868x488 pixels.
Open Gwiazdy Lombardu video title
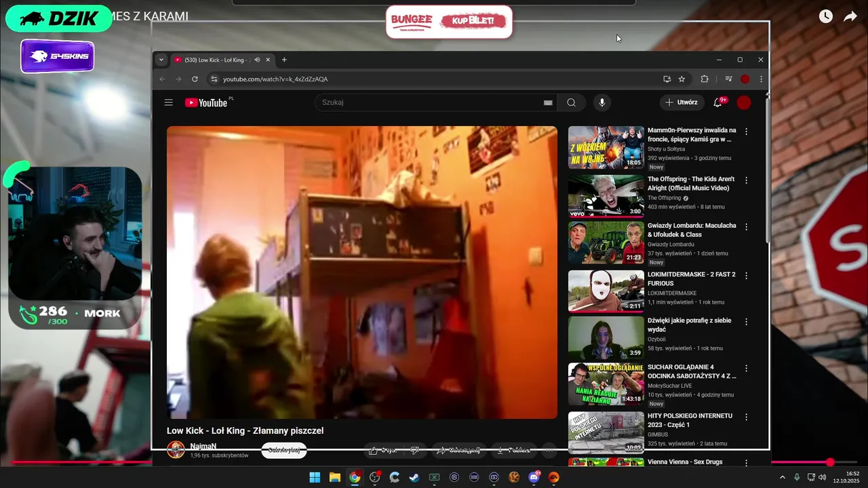[692, 230]
